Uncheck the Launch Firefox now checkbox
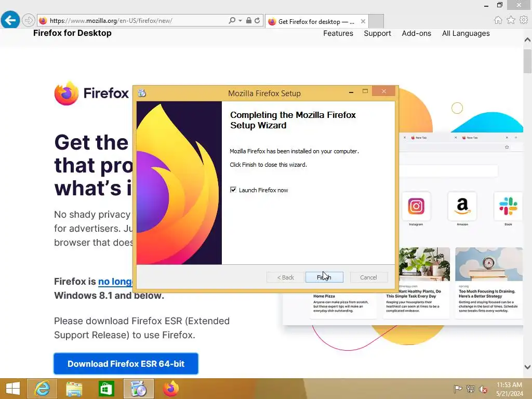The image size is (532, 399). [x=233, y=190]
